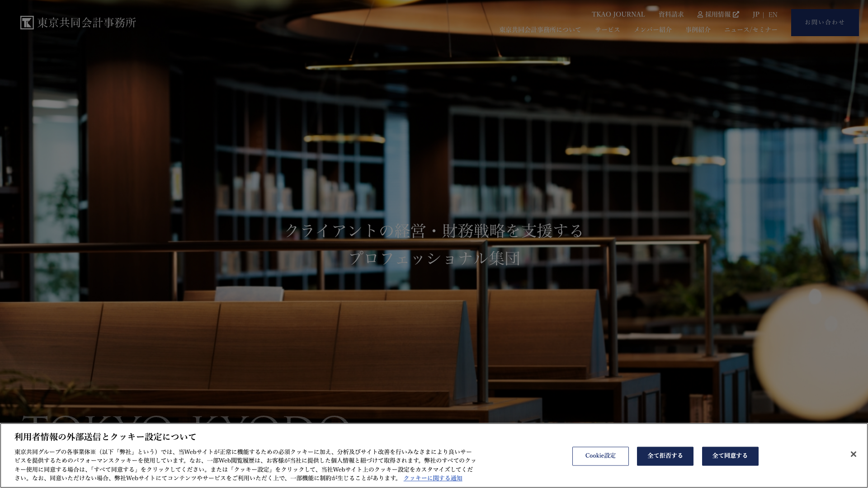868x488 pixels.
Task: Click the person icon beside 採用情報
Action: click(x=700, y=14)
